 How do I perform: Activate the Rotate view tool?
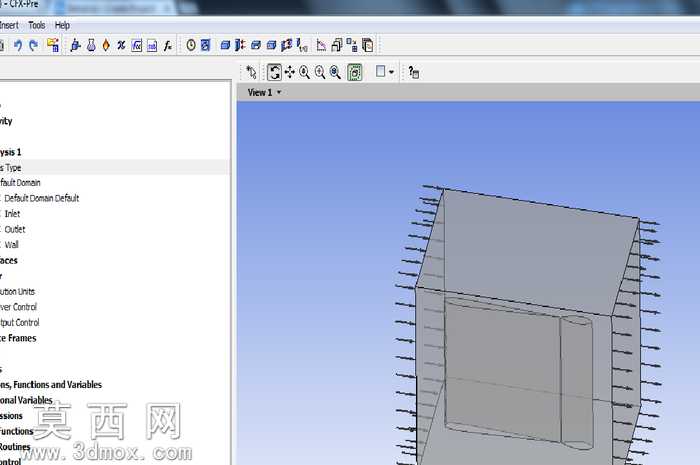pyautogui.click(x=274, y=72)
